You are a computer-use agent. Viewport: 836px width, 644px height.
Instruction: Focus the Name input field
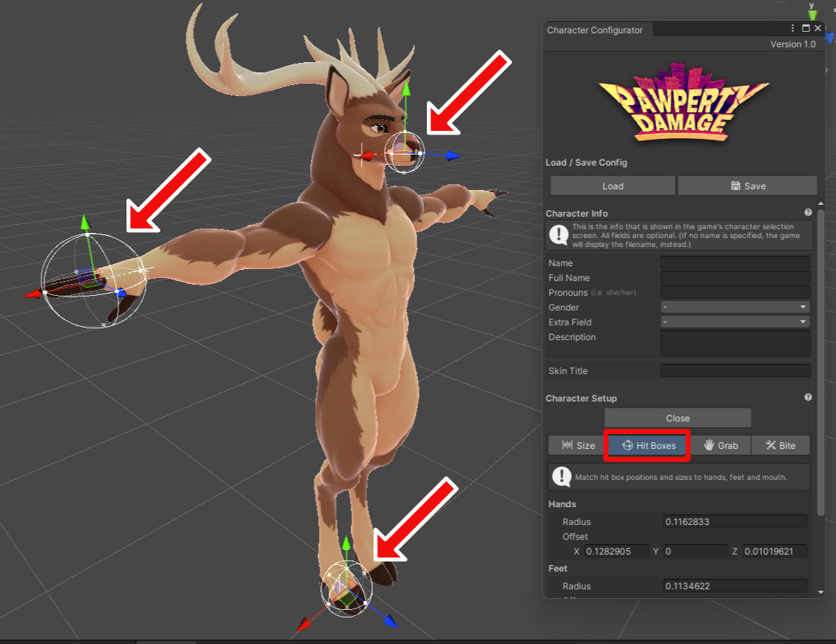pyautogui.click(x=735, y=262)
